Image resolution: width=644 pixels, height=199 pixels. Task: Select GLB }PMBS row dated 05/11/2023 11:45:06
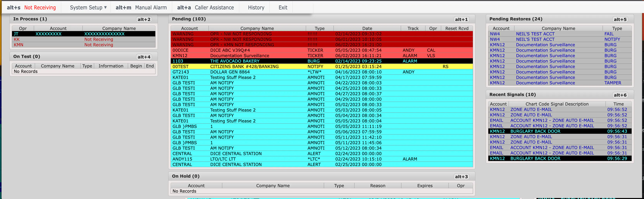(322, 143)
